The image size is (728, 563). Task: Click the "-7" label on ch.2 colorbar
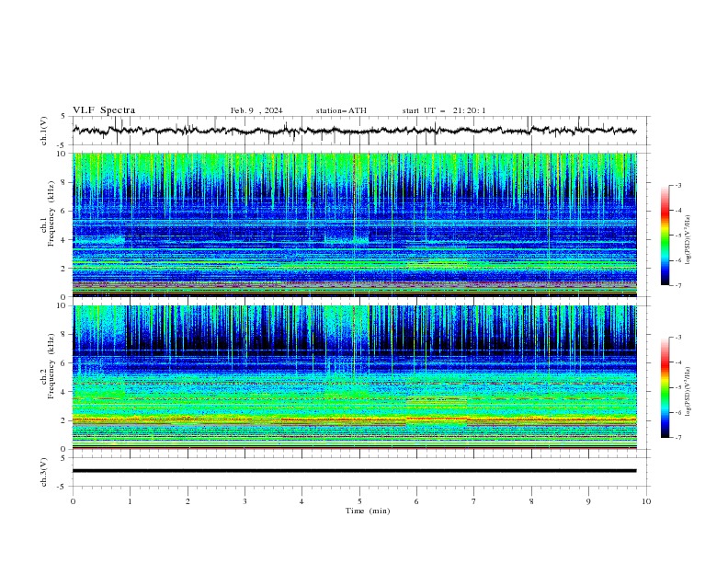(x=677, y=438)
